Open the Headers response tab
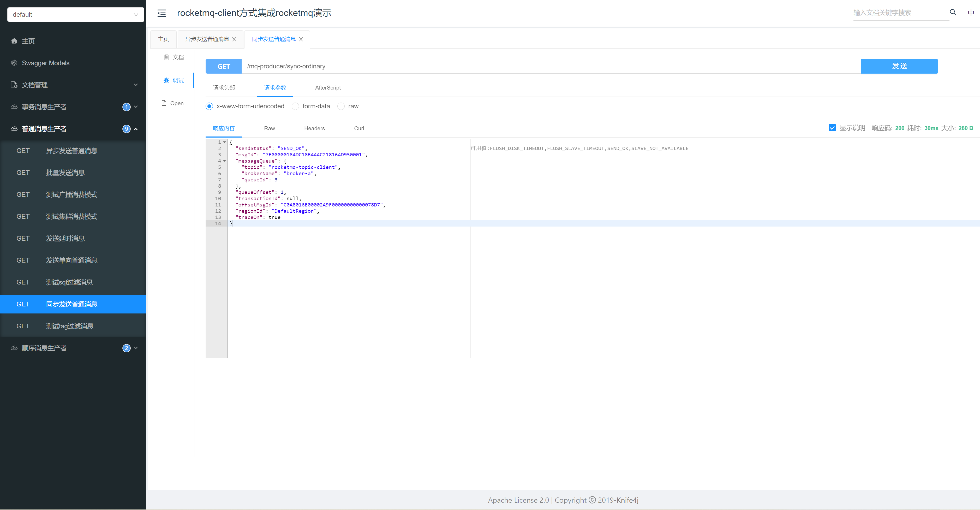This screenshot has width=980, height=510. click(x=315, y=128)
